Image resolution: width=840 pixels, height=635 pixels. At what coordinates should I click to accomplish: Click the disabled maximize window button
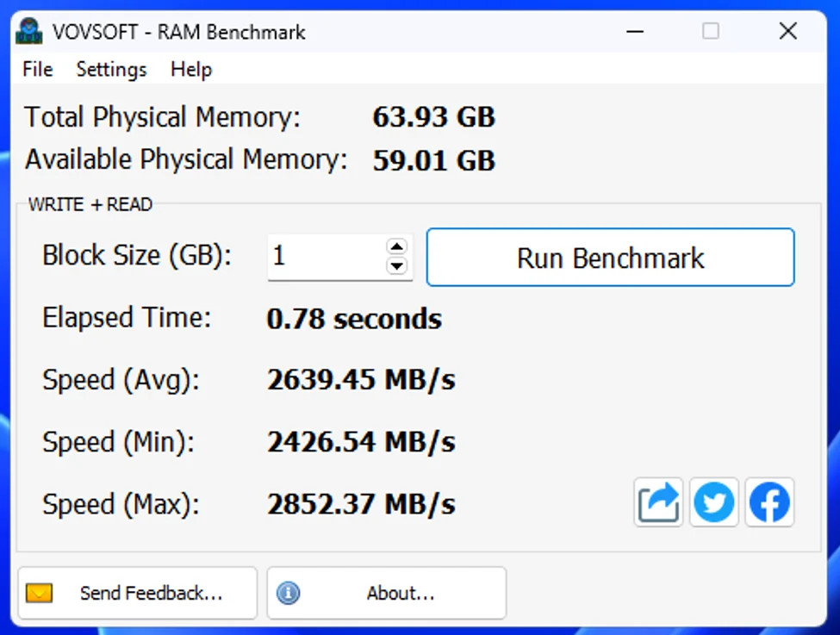pyautogui.click(x=711, y=31)
